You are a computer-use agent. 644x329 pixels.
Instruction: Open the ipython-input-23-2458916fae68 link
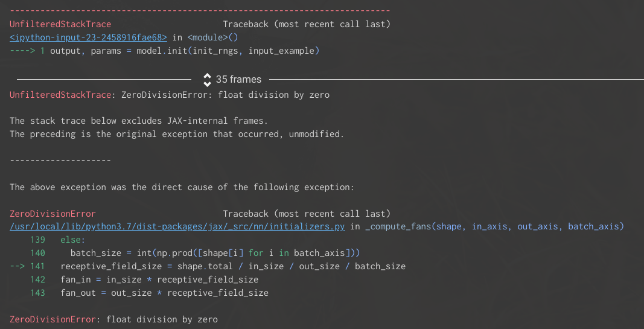coord(88,38)
